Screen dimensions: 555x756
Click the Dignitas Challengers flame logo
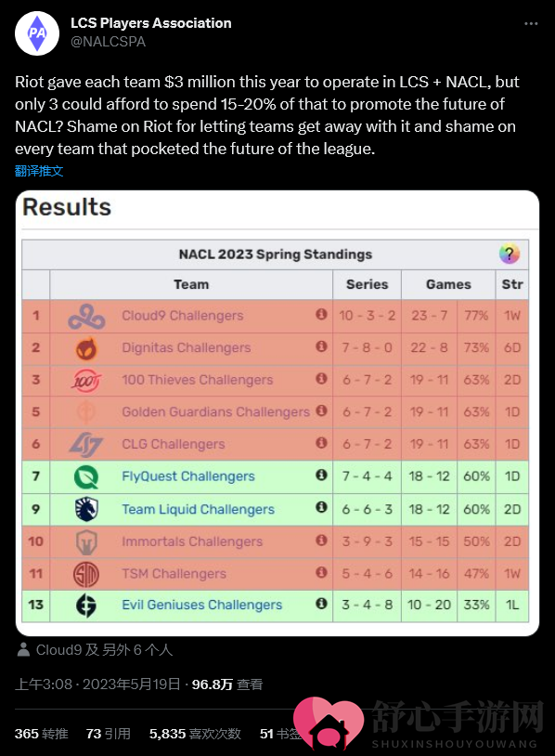(86, 348)
